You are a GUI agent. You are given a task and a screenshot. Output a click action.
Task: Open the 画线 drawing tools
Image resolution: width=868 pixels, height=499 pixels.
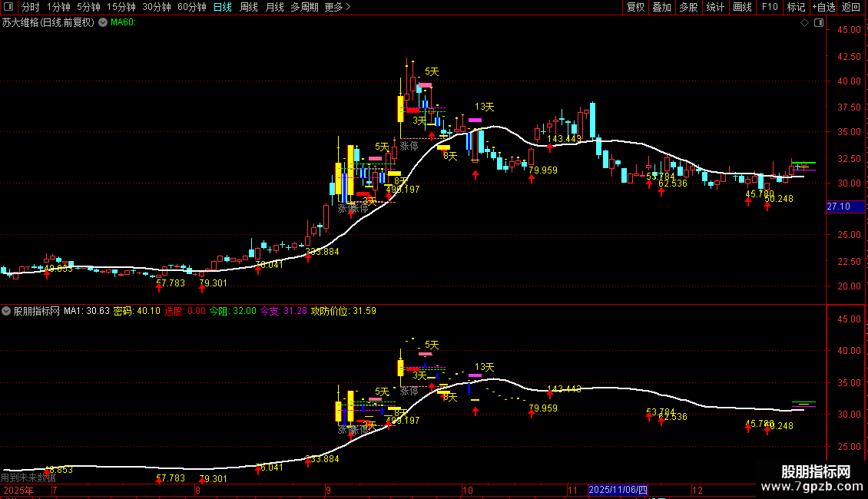pyautogui.click(x=742, y=7)
